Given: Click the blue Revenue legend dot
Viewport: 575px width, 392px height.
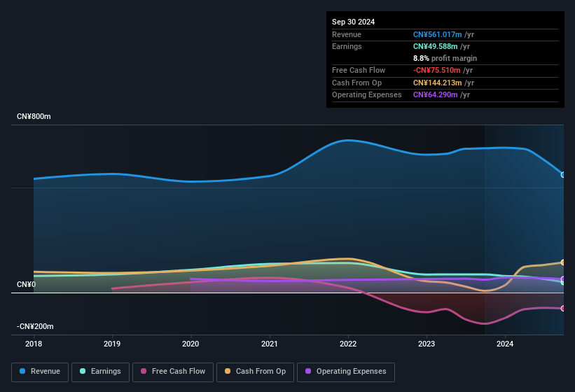Looking at the screenshot, I should 23,371.
